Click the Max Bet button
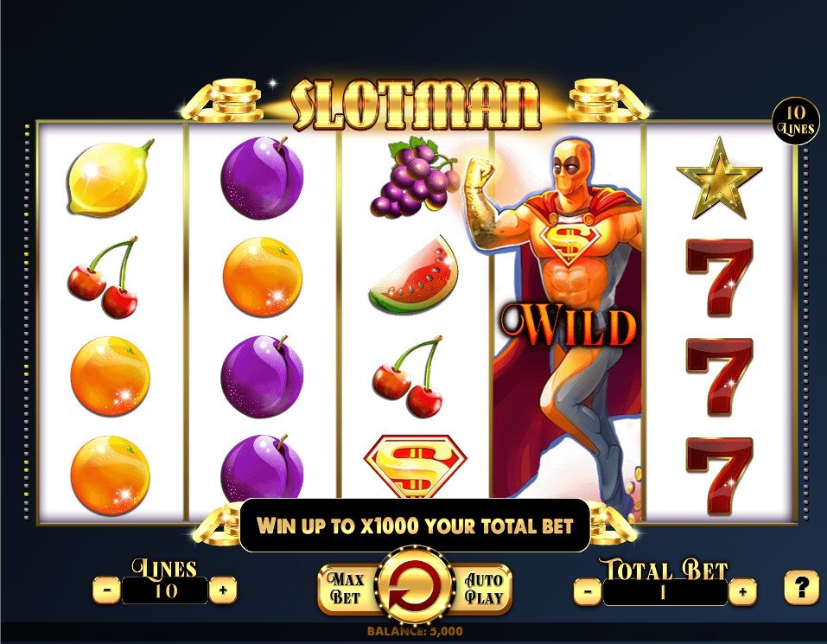 pos(346,589)
